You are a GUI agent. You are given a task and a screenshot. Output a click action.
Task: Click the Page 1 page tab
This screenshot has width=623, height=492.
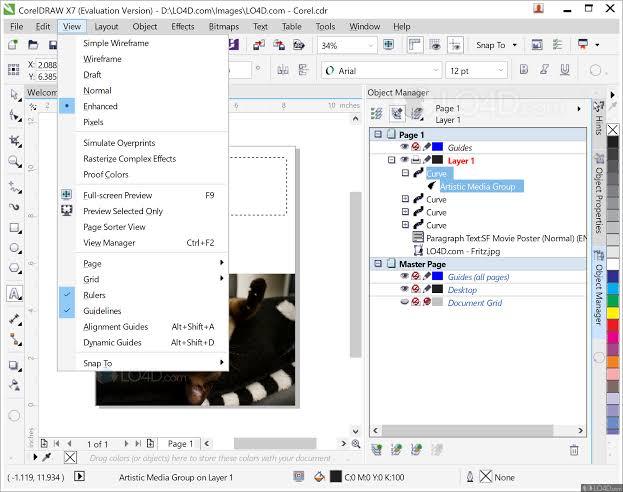pos(180,444)
